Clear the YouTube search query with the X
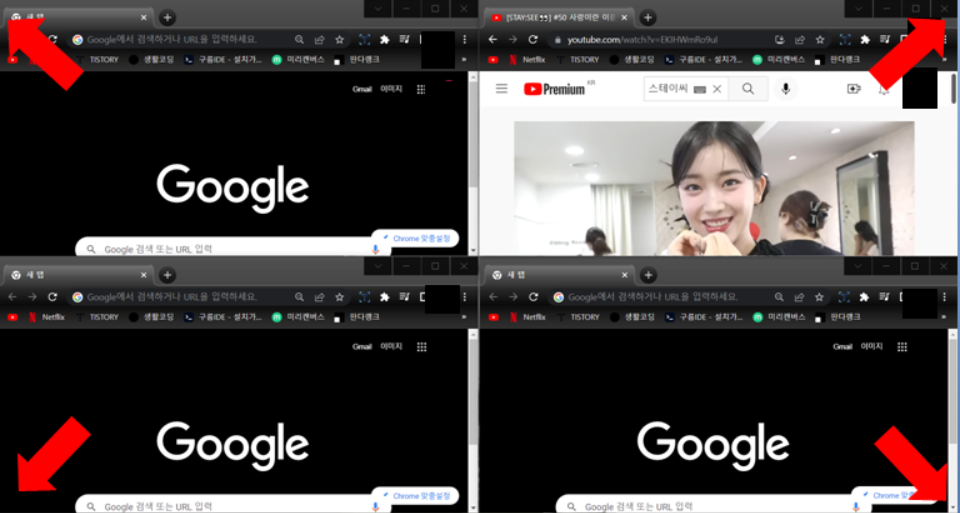Screen dimensions: 960x513 [x=717, y=89]
